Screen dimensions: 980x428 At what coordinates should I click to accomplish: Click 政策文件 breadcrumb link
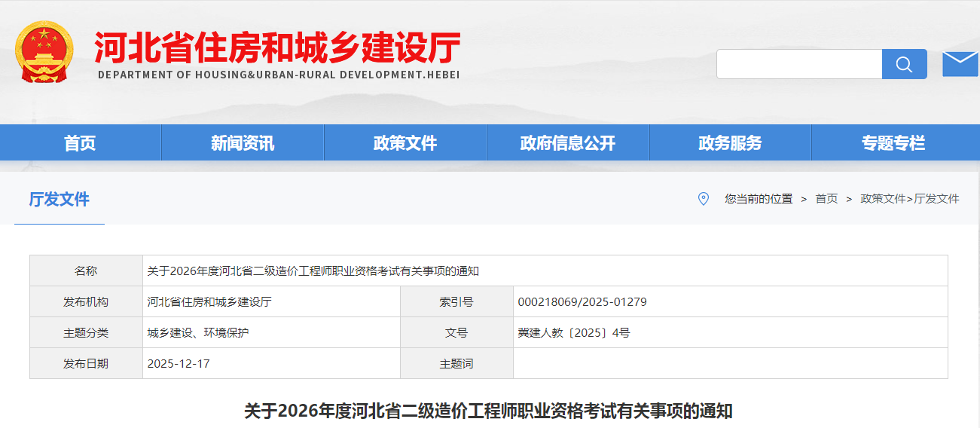(883, 199)
